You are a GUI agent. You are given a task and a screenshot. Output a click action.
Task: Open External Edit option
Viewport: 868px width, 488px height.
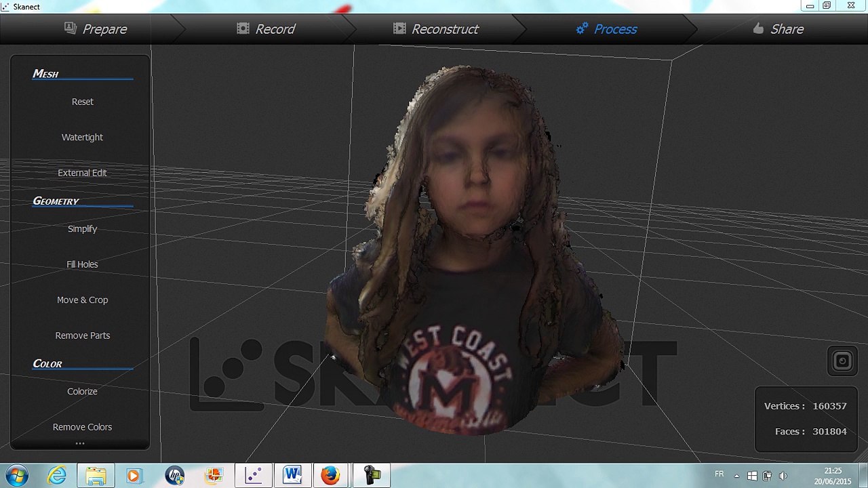point(82,173)
